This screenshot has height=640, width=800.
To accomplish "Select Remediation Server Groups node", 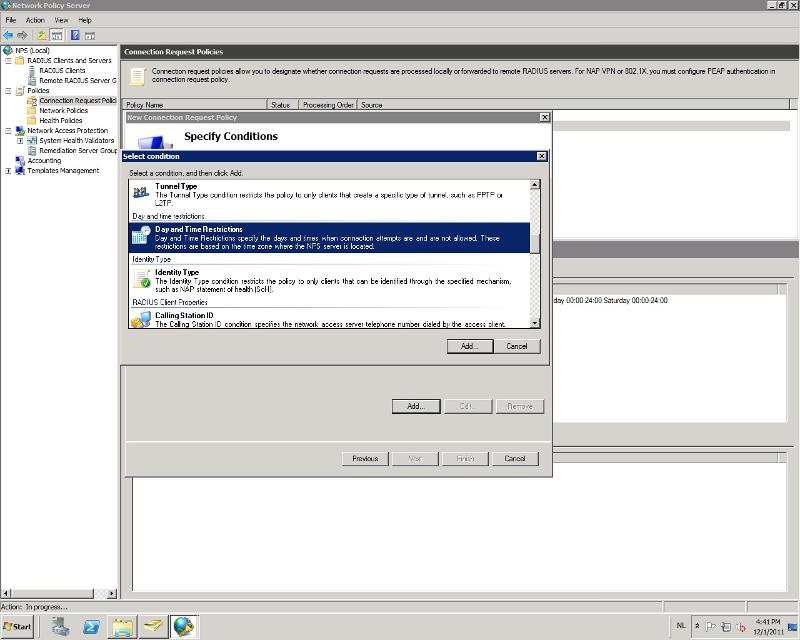I will (x=78, y=151).
